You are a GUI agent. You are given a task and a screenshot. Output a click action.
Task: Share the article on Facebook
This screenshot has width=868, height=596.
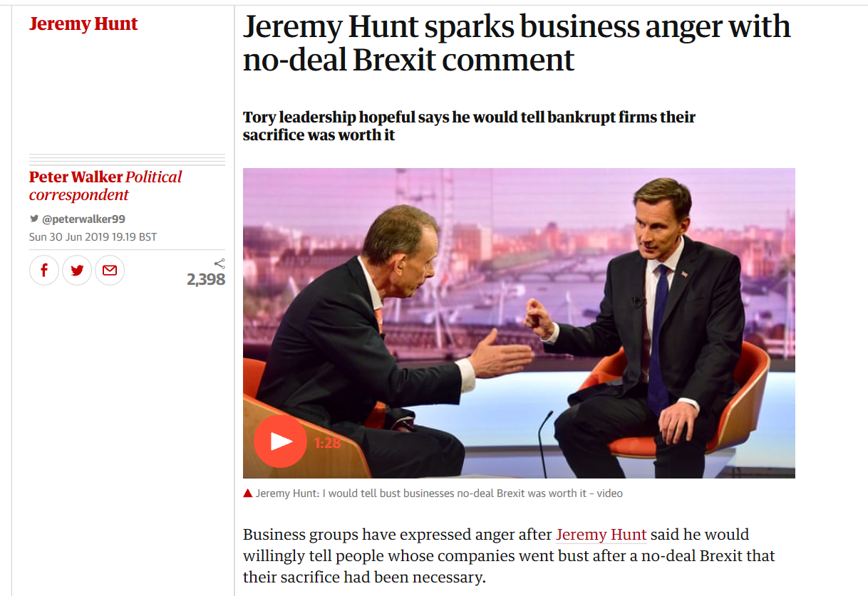[x=44, y=271]
